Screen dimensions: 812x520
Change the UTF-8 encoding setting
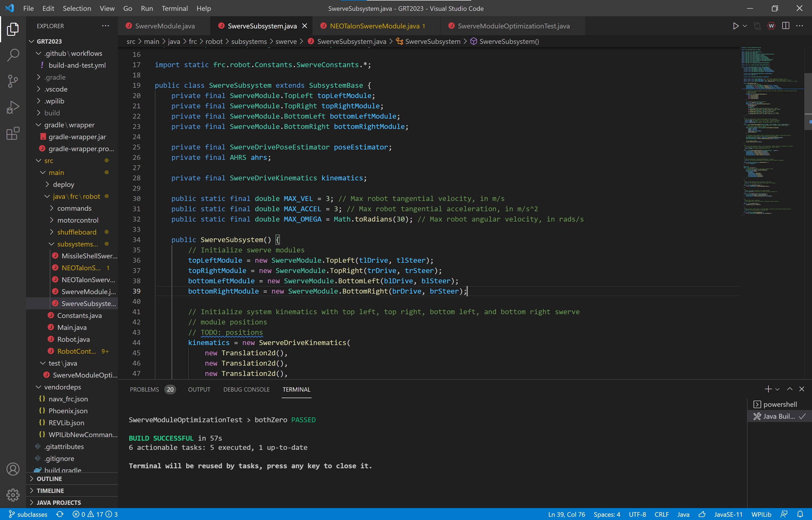point(637,514)
